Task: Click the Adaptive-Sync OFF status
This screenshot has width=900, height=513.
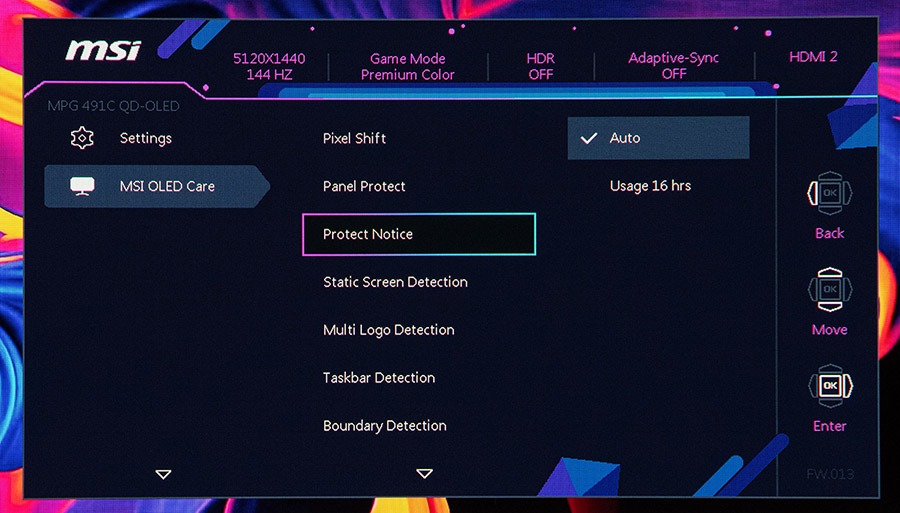Action: (674, 66)
